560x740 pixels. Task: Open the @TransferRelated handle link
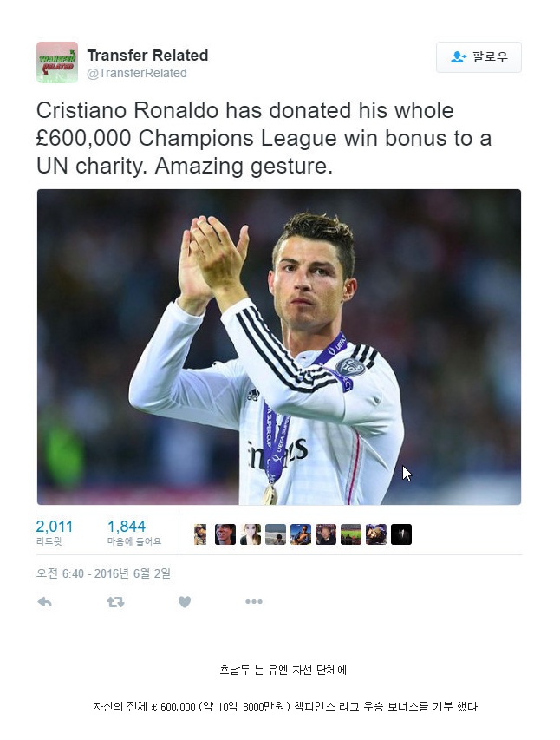click(137, 73)
